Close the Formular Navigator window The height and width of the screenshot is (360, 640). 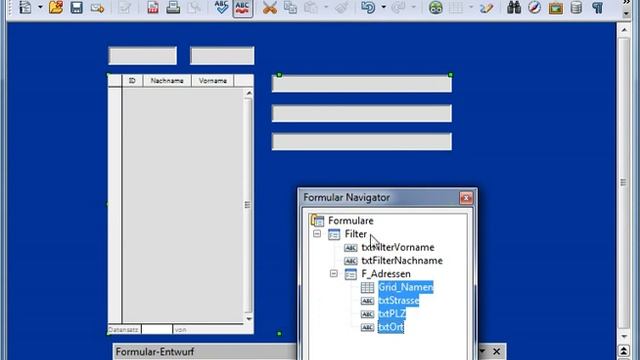[x=466, y=198]
